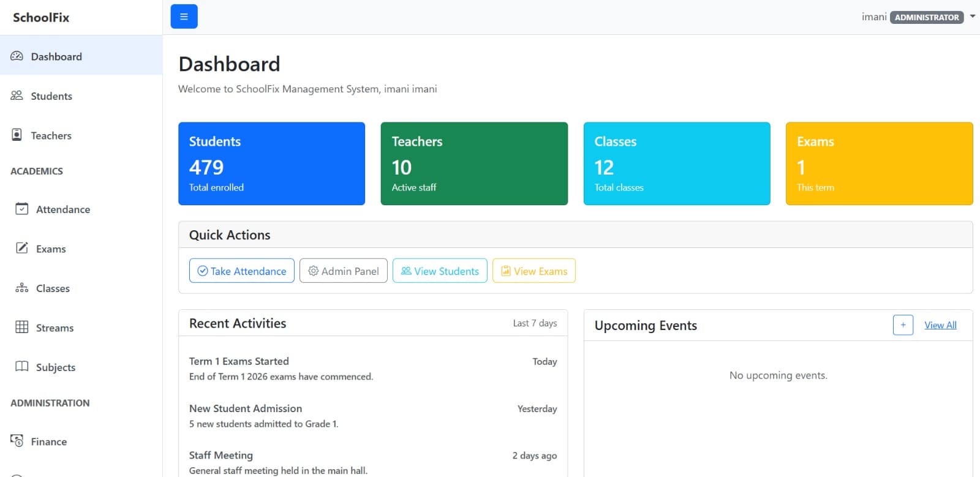
Task: Click the Classes hierarchy icon in sidebar
Action: (x=22, y=288)
